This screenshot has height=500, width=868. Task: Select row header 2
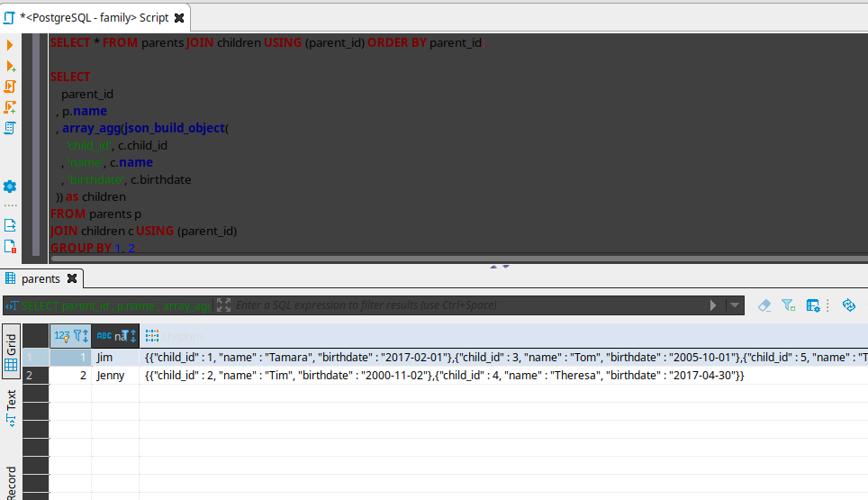pos(36,376)
